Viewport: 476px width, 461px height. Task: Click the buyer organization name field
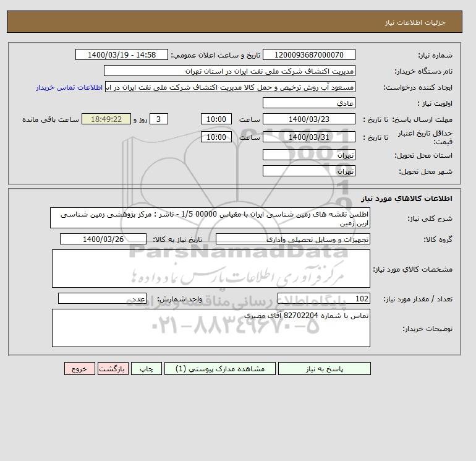[x=229, y=71]
